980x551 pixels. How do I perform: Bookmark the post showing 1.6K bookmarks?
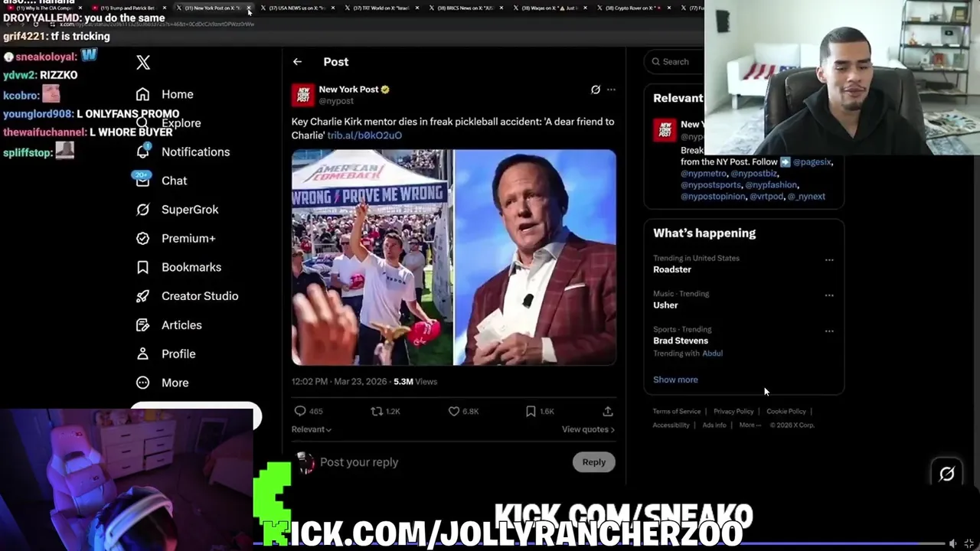531,411
